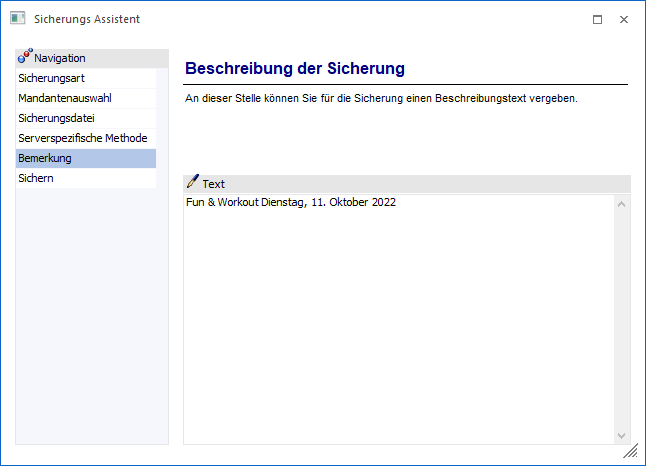Click the 'Beschreibung der Sicherung' heading
Screen dimensions: 646x466
(295, 68)
